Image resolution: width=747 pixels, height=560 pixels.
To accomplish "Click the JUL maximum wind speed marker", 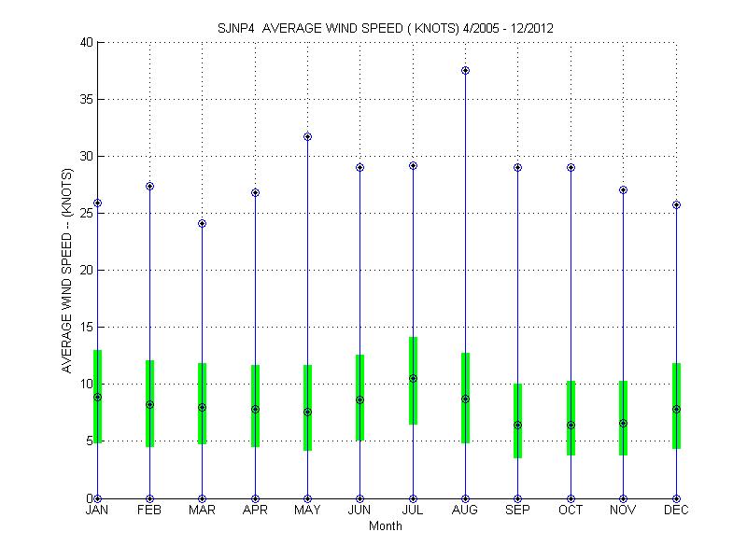I will pyautogui.click(x=413, y=166).
